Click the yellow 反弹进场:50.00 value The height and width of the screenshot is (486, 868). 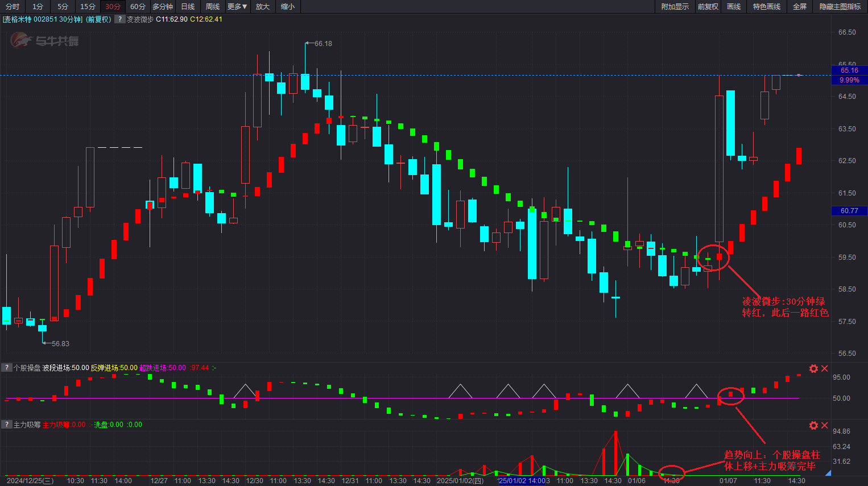point(114,368)
